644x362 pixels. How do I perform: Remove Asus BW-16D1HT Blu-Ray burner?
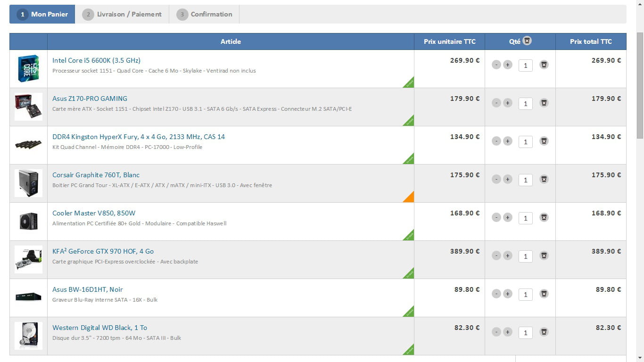[x=544, y=294]
